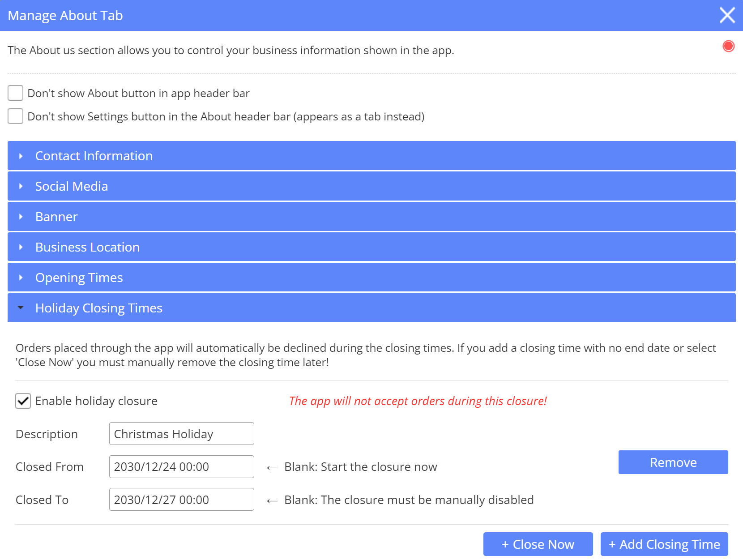The image size is (743, 560).
Task: Remove the Christmas Holiday closure
Action: point(673,462)
